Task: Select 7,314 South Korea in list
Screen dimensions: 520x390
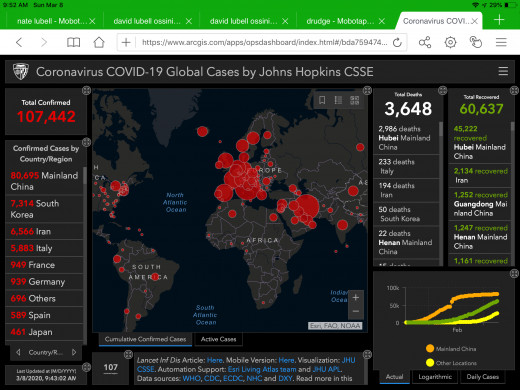Action: pos(44,209)
